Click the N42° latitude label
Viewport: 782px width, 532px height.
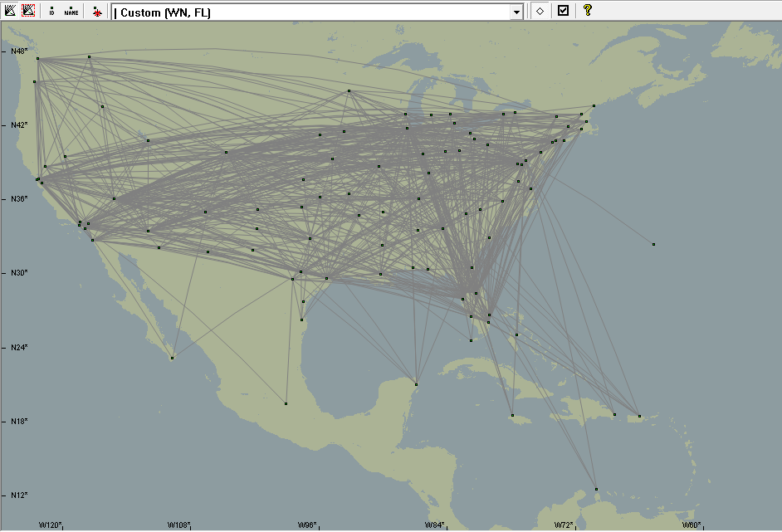coord(19,125)
